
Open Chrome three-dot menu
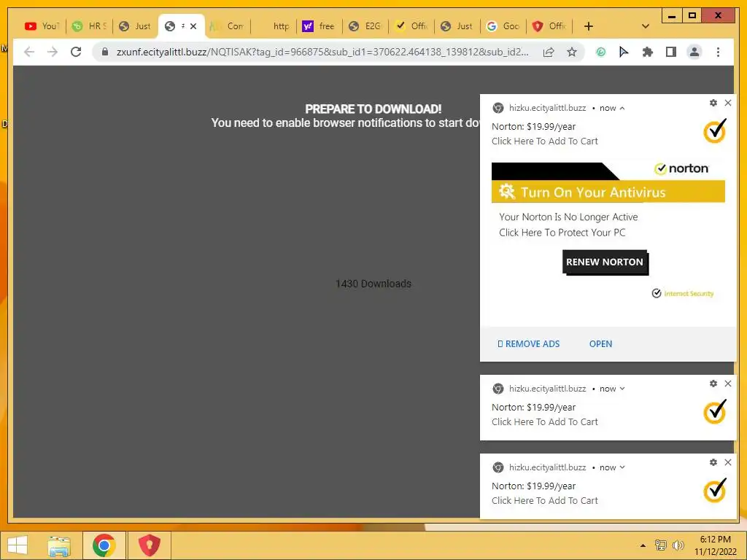pos(718,52)
